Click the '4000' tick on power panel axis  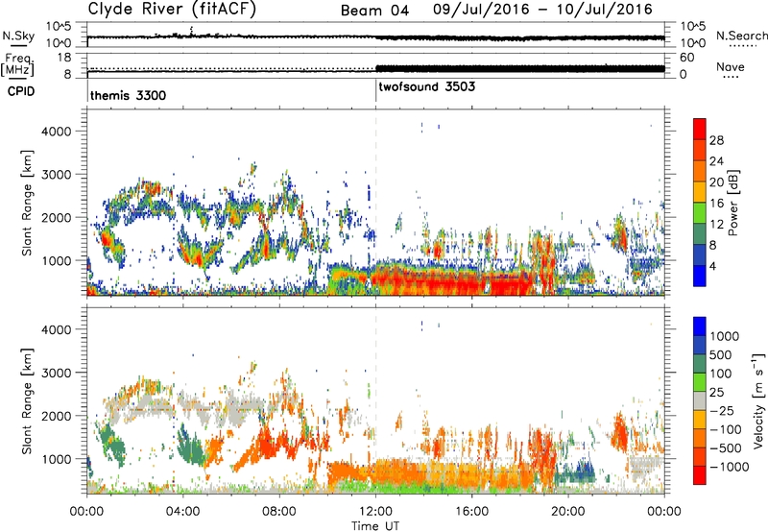(x=57, y=132)
